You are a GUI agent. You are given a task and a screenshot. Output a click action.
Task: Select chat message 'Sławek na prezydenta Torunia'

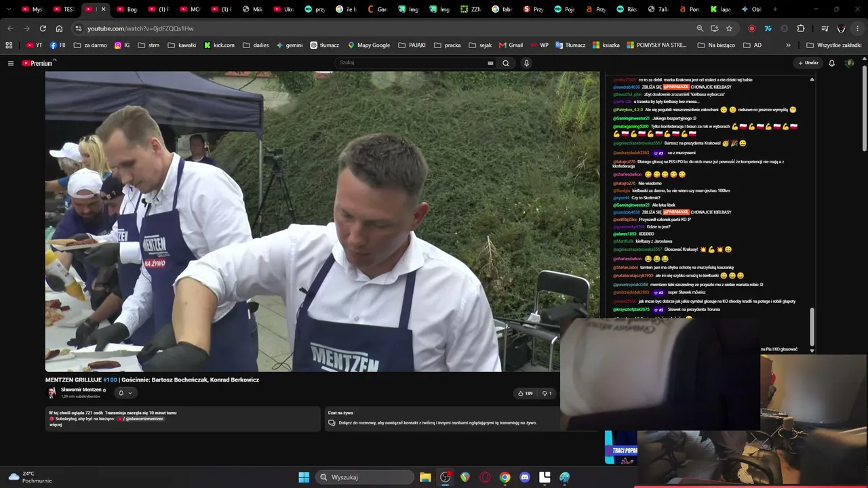point(693,310)
